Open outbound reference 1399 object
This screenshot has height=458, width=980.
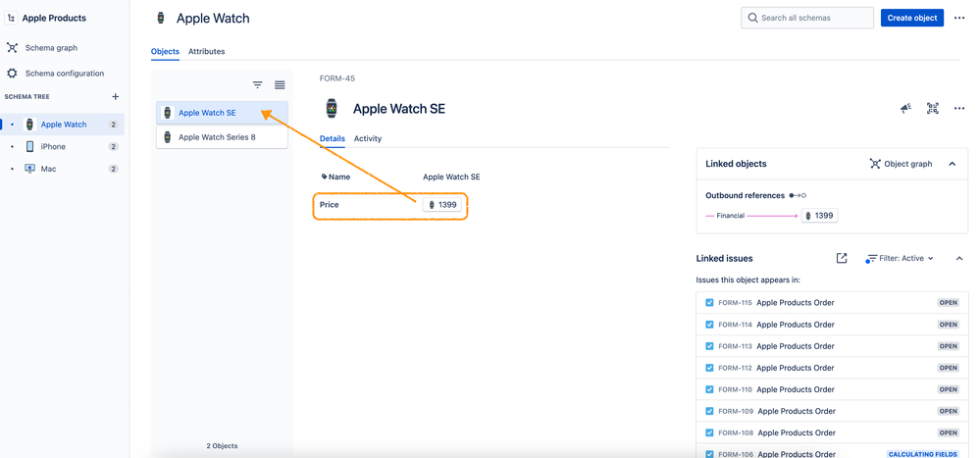tap(819, 216)
